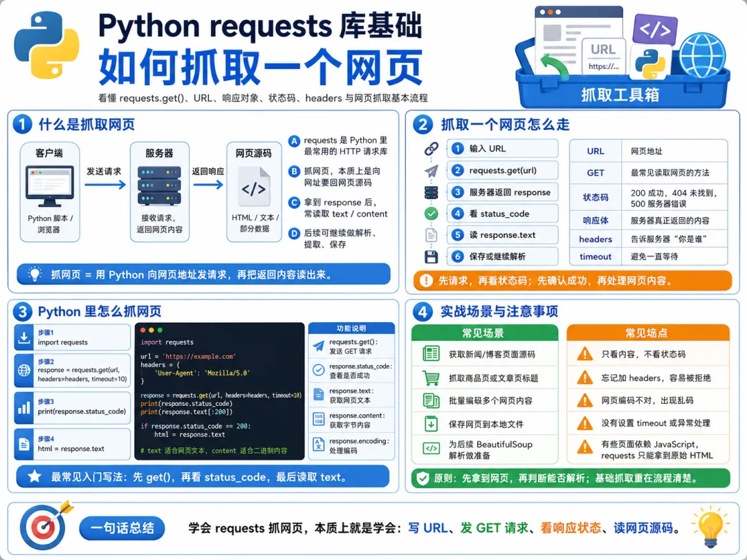
Task: Select the 常见坑点 orange header
Action: 647,333
